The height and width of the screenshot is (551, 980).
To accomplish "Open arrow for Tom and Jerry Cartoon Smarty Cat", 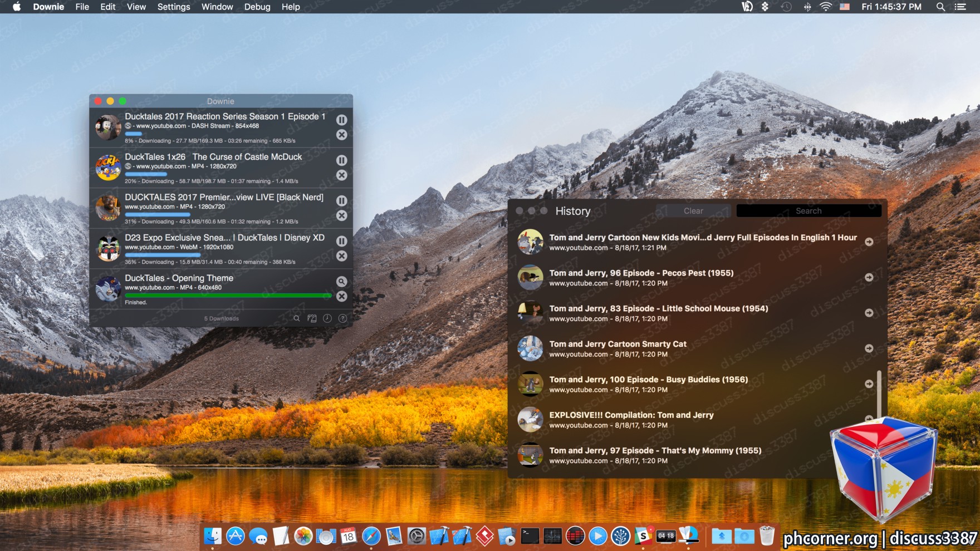I will pos(869,348).
